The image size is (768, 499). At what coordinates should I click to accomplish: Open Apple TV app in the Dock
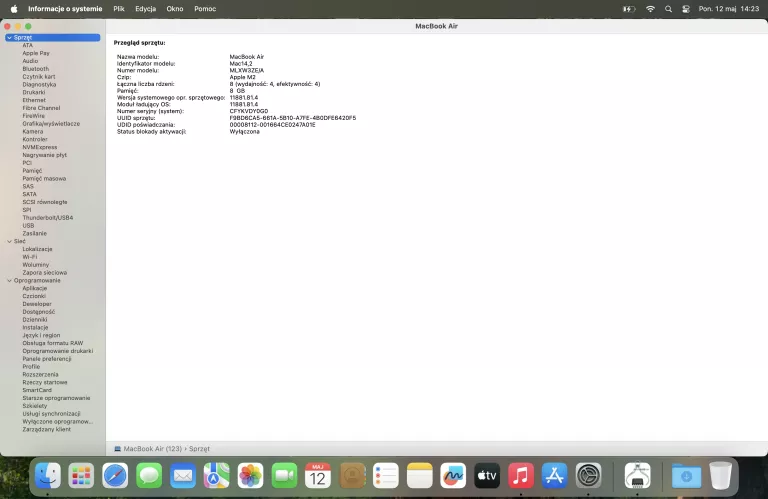click(x=487, y=475)
